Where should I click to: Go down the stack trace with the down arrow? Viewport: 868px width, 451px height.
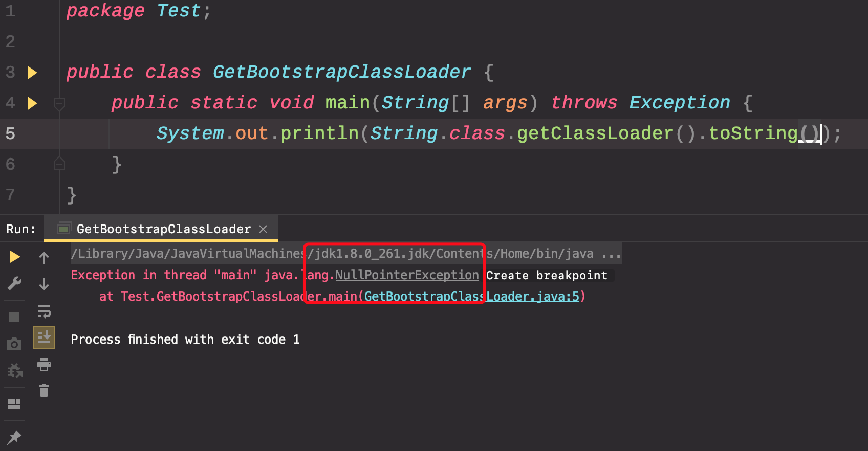pos(44,284)
